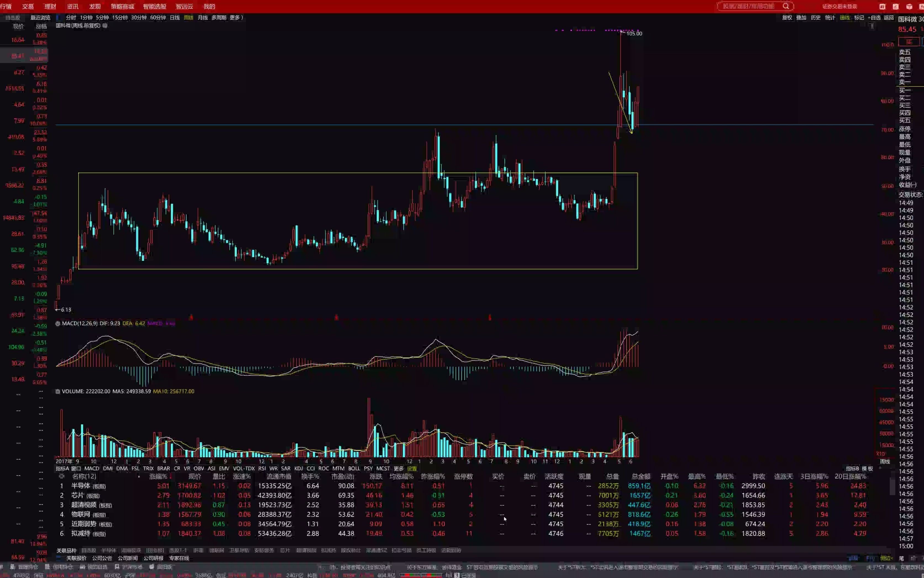Image resolution: width=924 pixels, height=578 pixels.
Task: Open the 最近浏览 tab on the left panel
Action: [x=40, y=18]
